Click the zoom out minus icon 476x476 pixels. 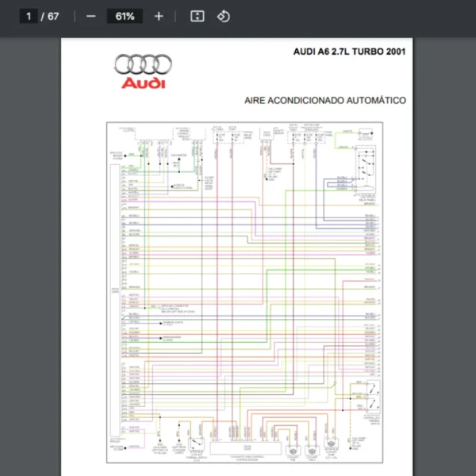tap(90, 17)
